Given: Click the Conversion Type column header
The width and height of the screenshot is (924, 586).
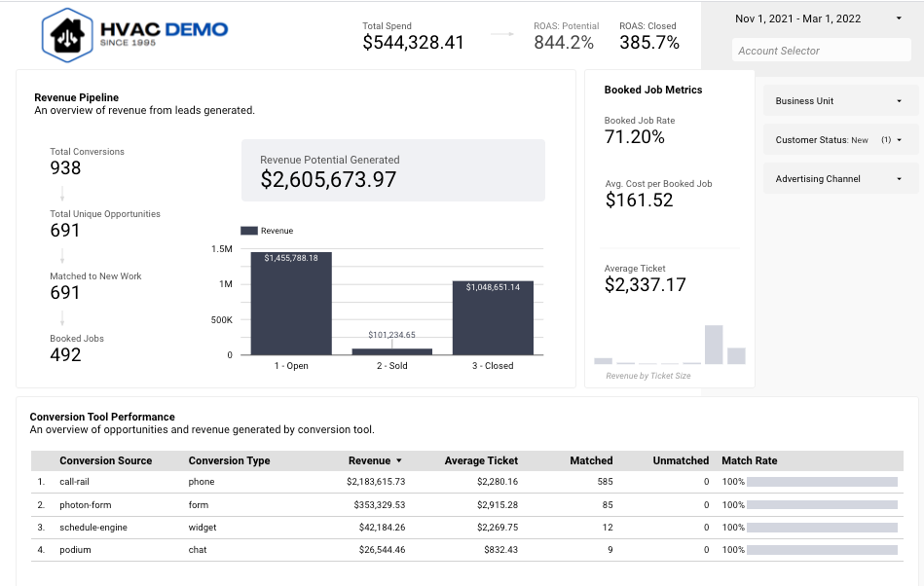Looking at the screenshot, I should [x=229, y=460].
